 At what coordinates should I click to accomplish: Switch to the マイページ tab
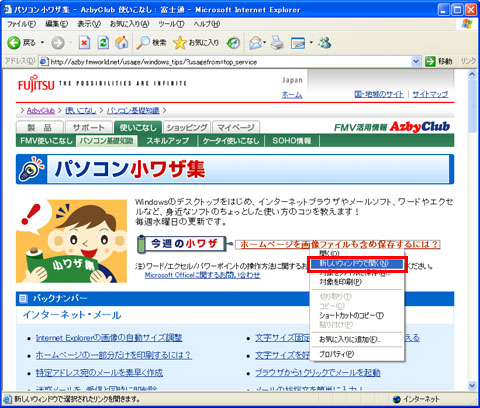(x=236, y=127)
